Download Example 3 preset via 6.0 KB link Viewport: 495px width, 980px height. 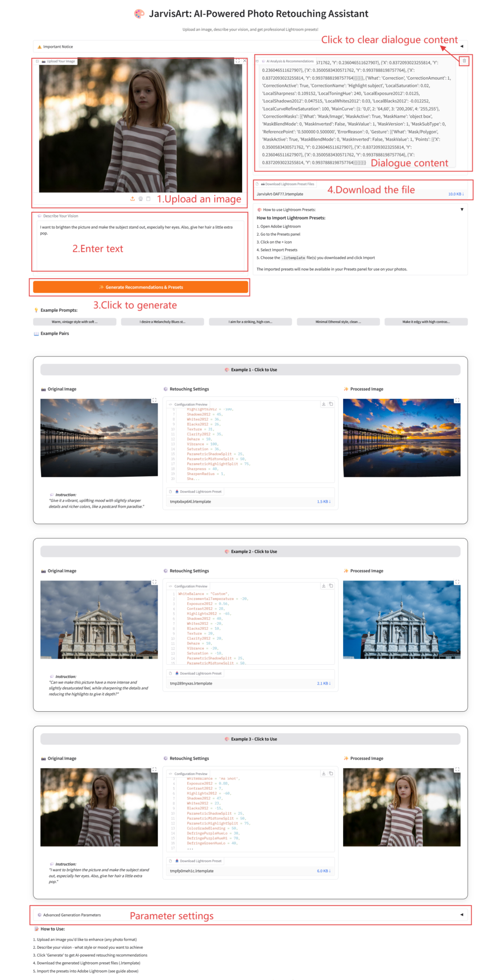click(x=323, y=871)
